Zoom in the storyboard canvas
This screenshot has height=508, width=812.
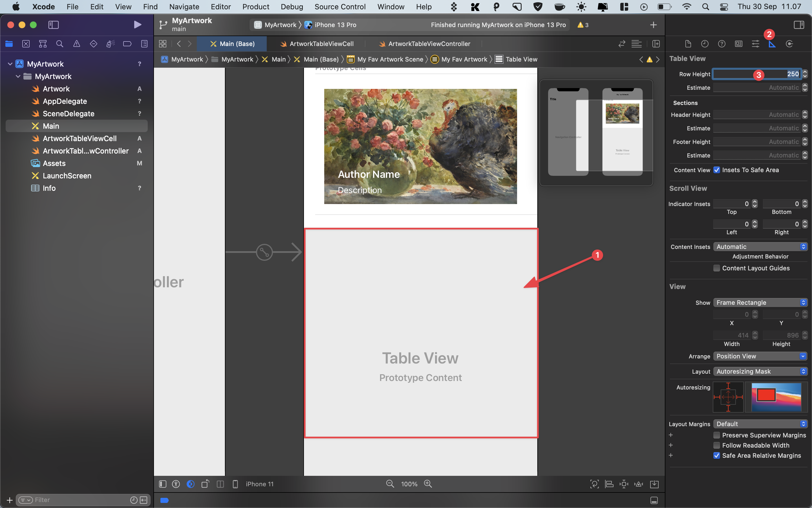[428, 484]
